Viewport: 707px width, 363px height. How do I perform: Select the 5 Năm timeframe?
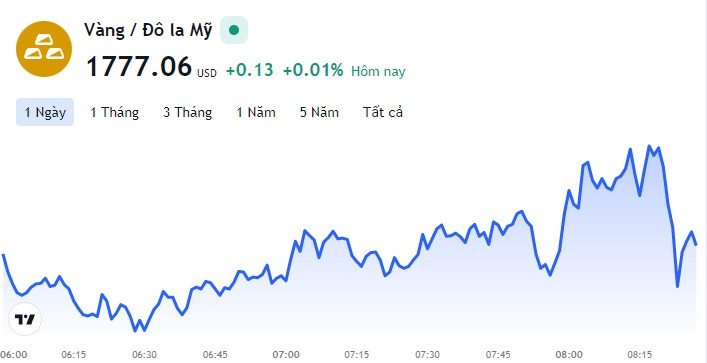[319, 112]
